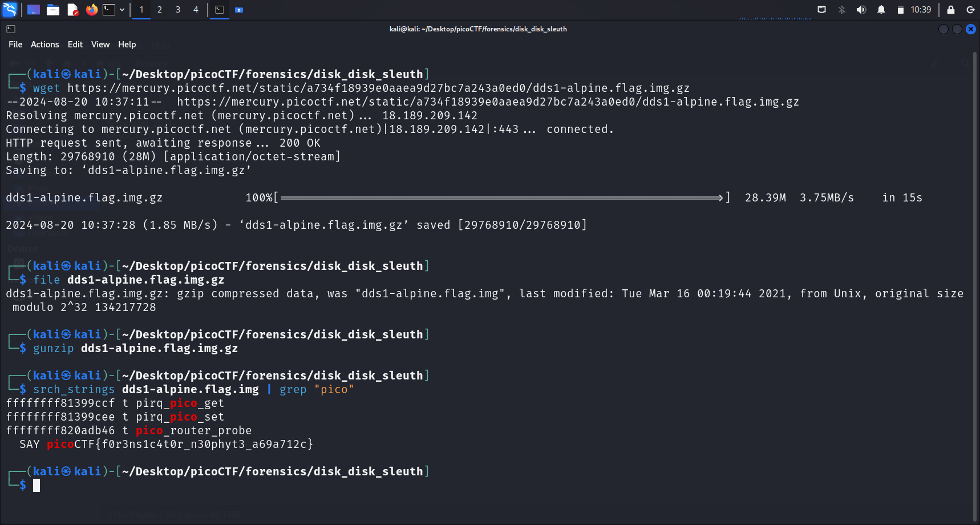Open the notifications bell
The image size is (980, 525).
881,10
